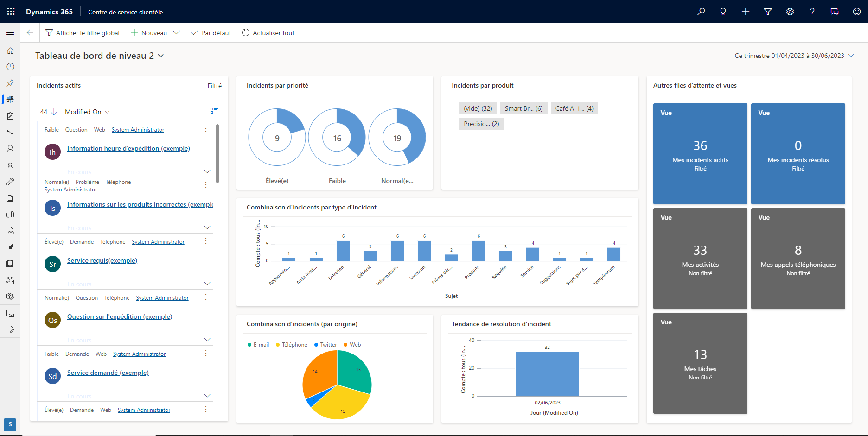Click the Faible priority donut chart
Image resolution: width=868 pixels, height=436 pixels.
[337, 138]
